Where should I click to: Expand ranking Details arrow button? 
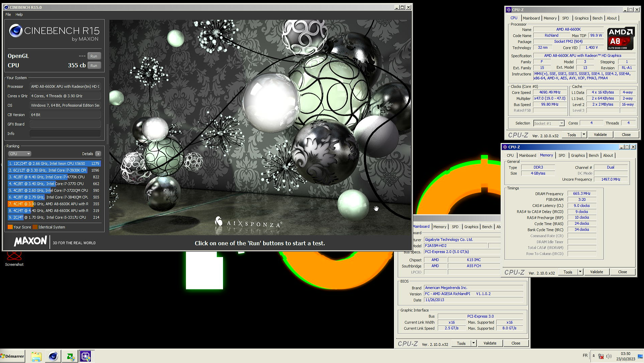point(98,154)
